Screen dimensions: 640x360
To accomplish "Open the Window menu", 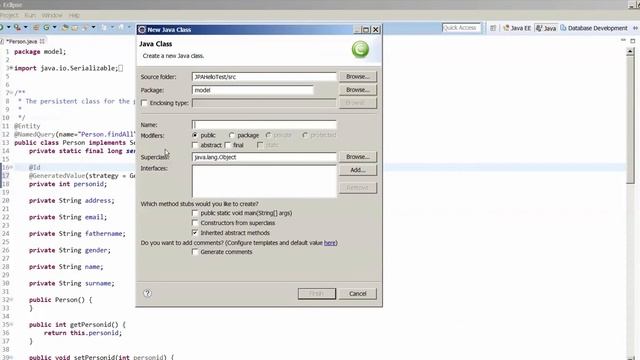I will tap(52, 15).
